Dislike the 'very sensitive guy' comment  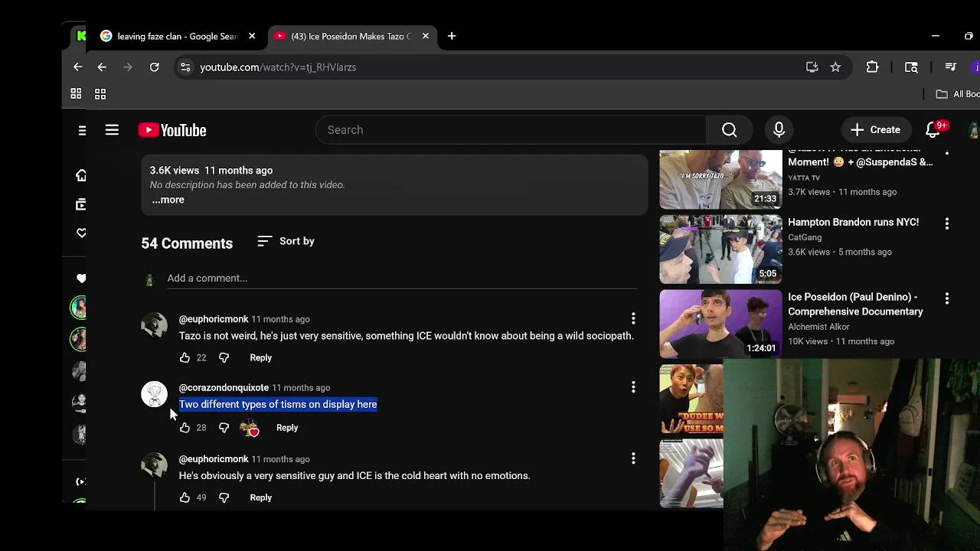click(x=224, y=497)
